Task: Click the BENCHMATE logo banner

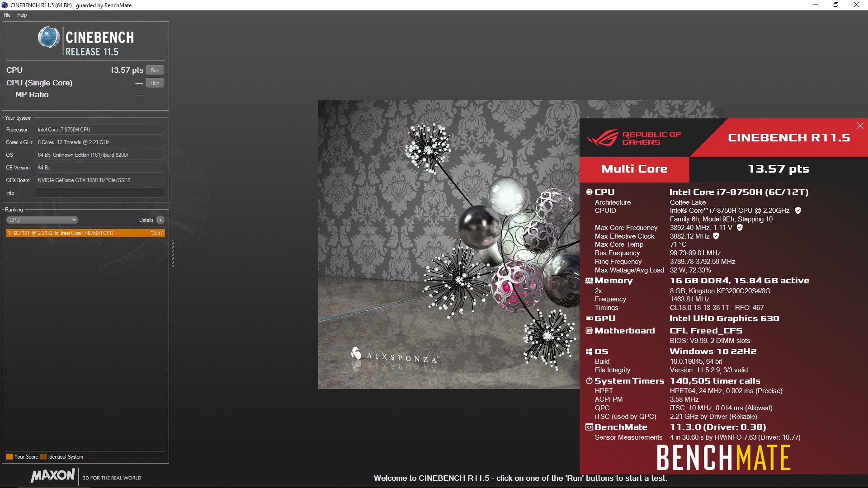Action: pyautogui.click(x=723, y=458)
